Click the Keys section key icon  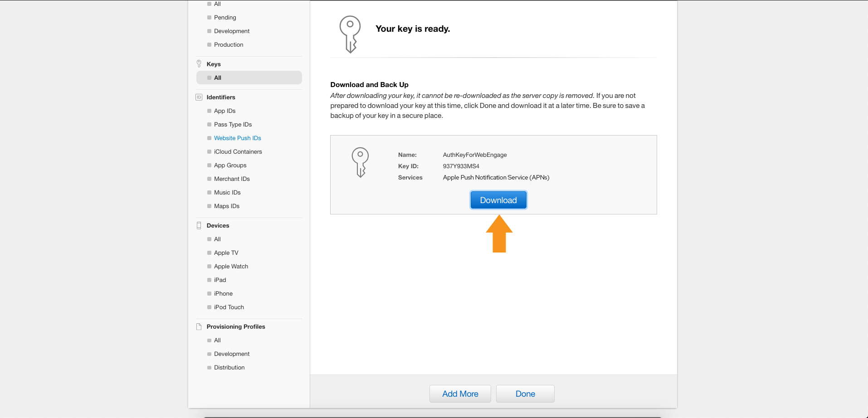(x=199, y=64)
